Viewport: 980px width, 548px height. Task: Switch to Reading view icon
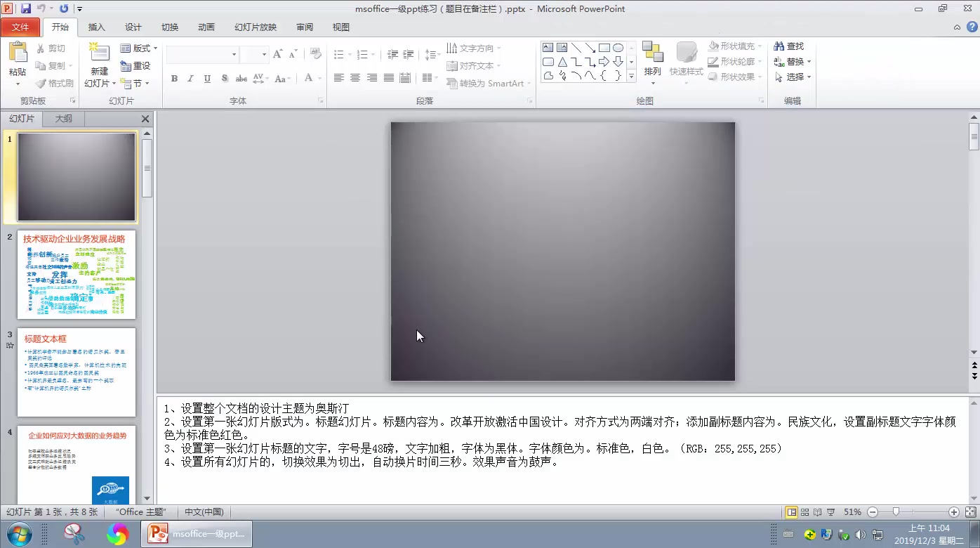pos(818,512)
